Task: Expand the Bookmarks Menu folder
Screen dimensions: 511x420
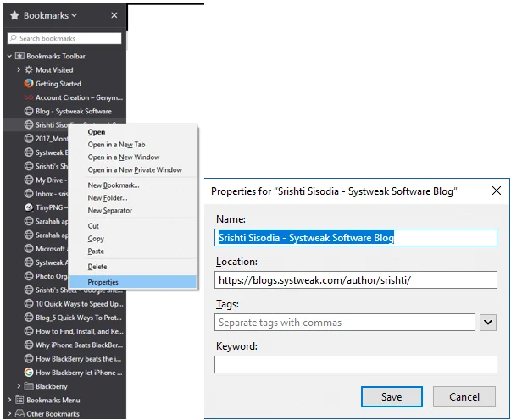Action: (x=8, y=400)
